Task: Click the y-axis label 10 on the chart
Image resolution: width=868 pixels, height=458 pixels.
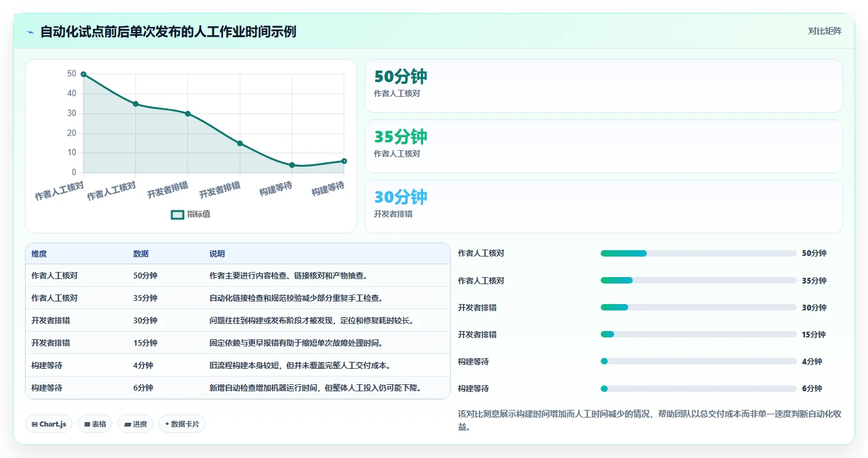Action: coord(71,153)
